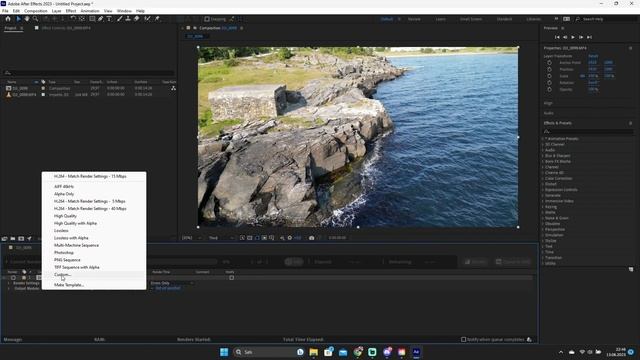Open File Explorer from taskbar
Screen dimensions: 640x360
click(313, 352)
